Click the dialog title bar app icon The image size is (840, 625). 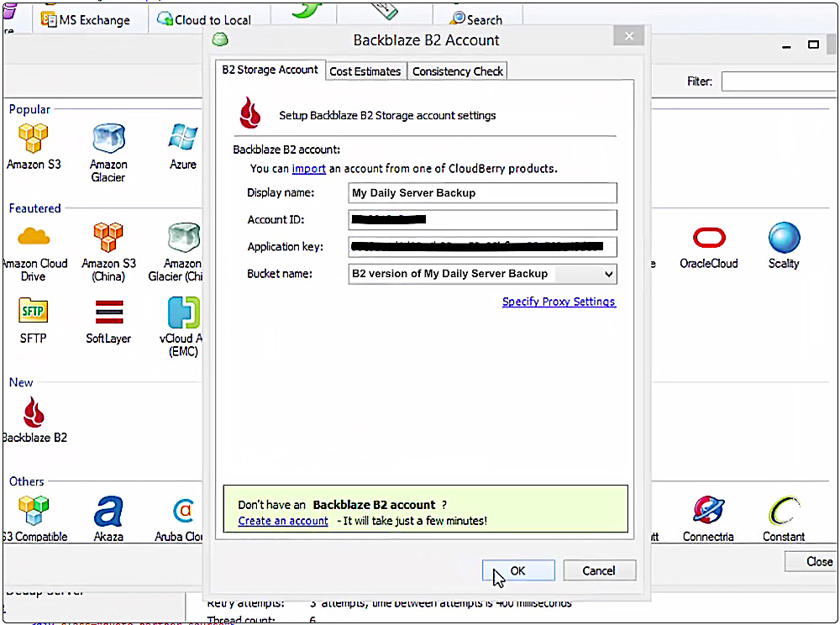[x=220, y=39]
